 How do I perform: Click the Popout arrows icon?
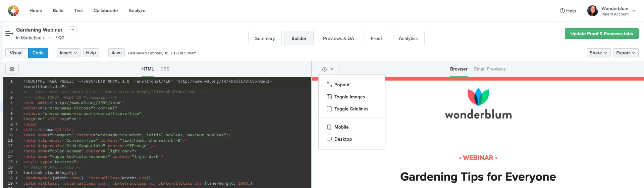(329, 85)
